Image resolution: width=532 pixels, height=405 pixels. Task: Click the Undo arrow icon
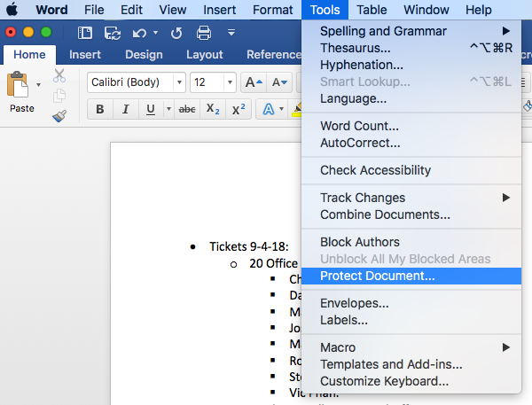click(x=139, y=34)
